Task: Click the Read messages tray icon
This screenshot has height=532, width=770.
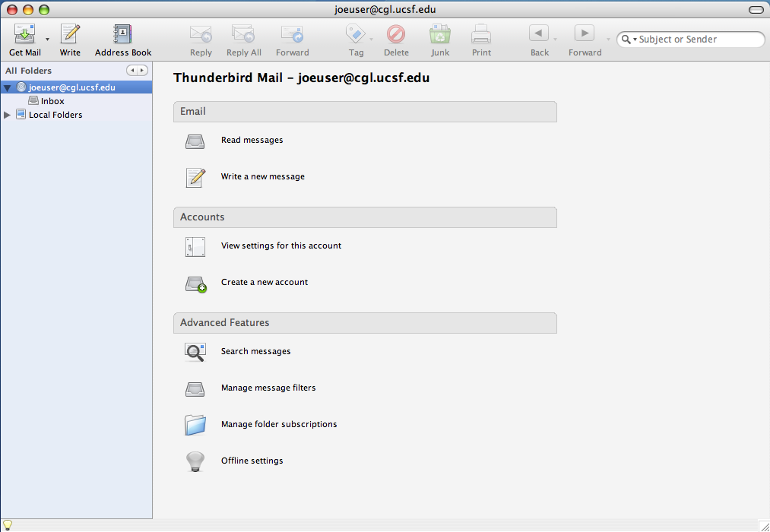Action: [195, 141]
